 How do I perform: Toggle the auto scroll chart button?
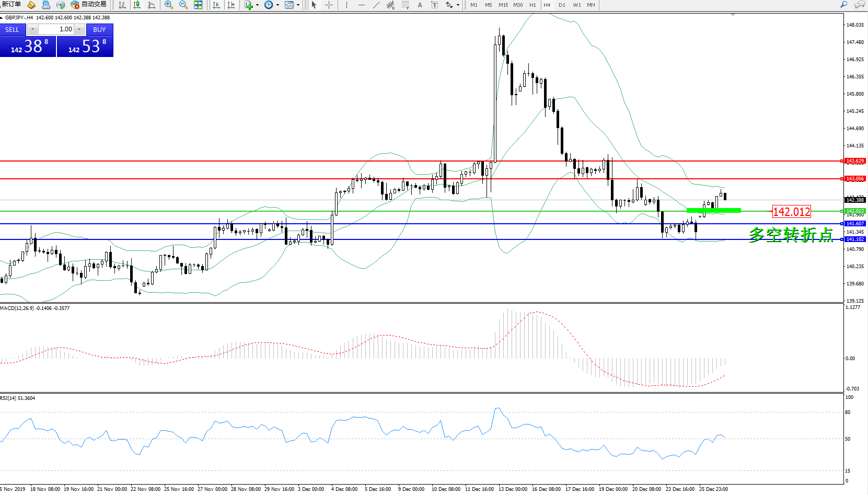(216, 5)
